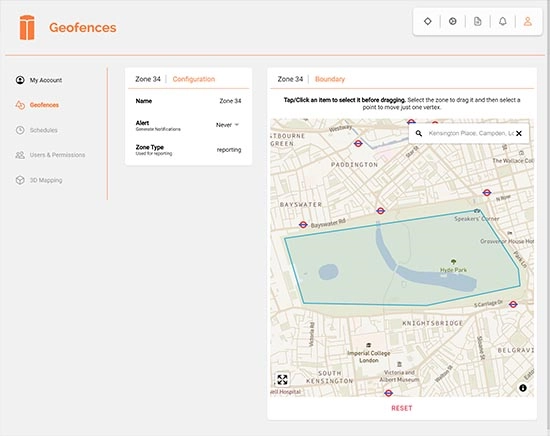Click the Bayswater map label
Viewport: 550px width, 436px height.
[x=301, y=204]
